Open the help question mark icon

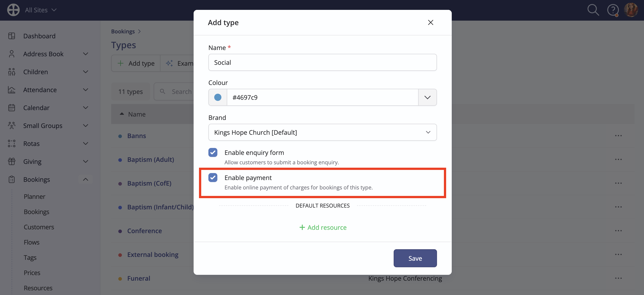pos(613,10)
